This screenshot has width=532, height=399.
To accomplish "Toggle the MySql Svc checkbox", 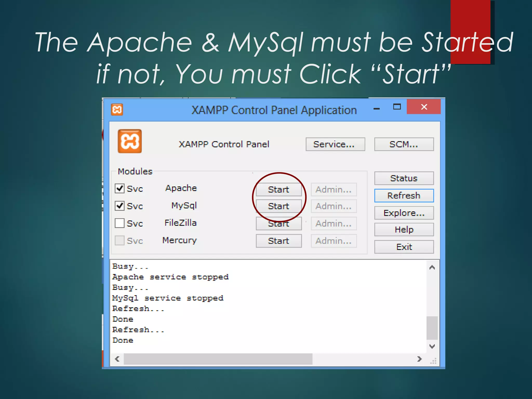I will (119, 205).
